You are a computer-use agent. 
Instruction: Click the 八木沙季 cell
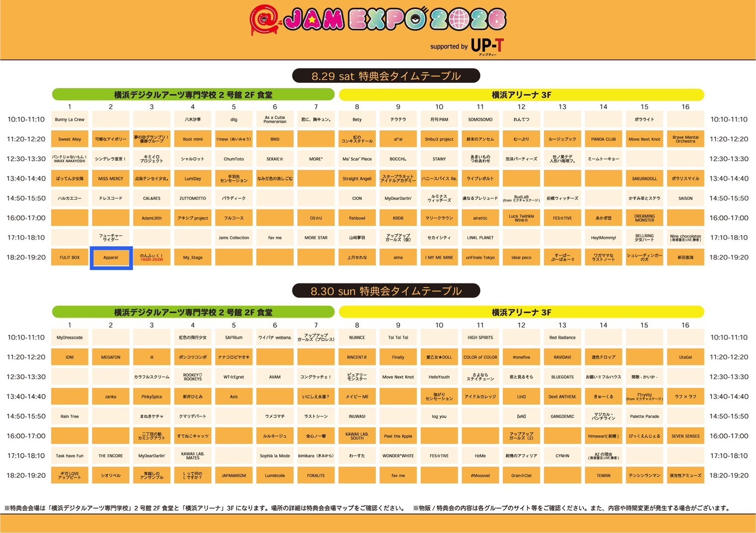[193, 120]
